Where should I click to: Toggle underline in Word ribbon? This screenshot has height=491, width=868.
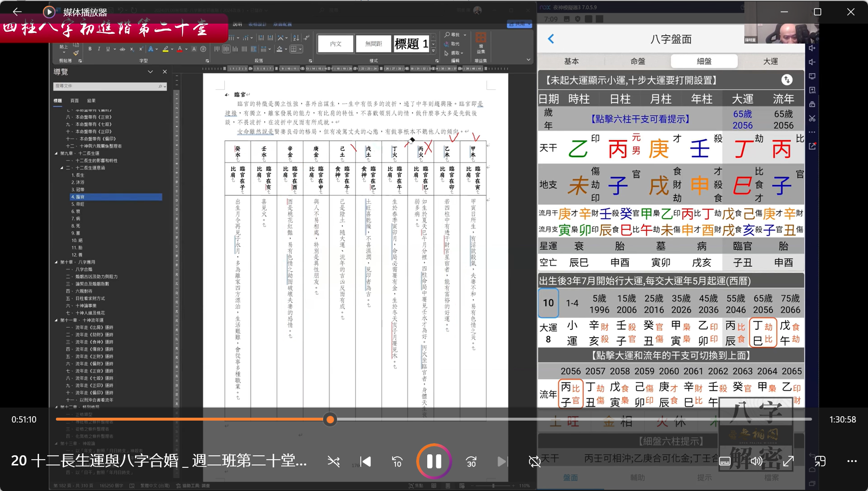point(108,49)
